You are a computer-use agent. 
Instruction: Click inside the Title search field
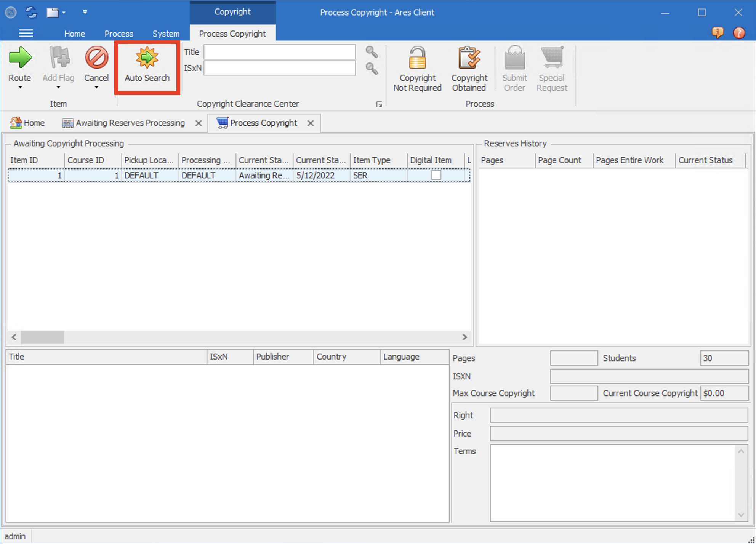279,52
